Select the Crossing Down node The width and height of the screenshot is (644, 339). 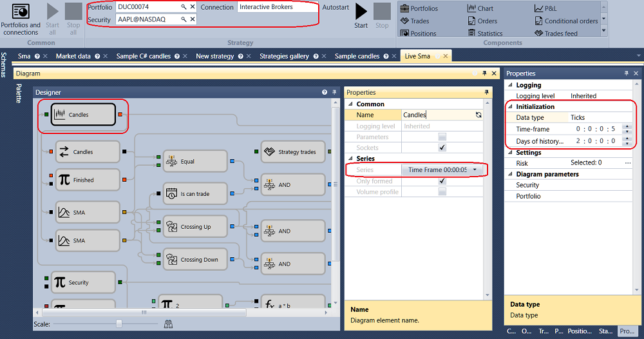tap(195, 259)
